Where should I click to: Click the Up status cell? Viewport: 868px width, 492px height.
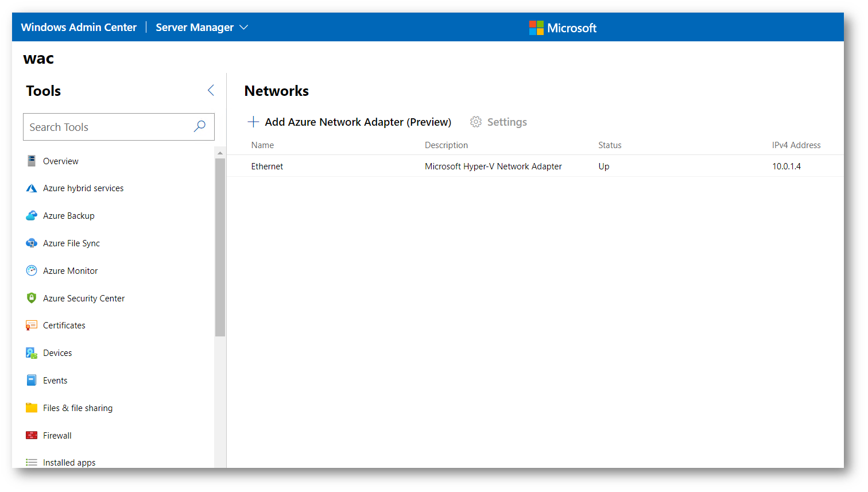click(x=604, y=166)
